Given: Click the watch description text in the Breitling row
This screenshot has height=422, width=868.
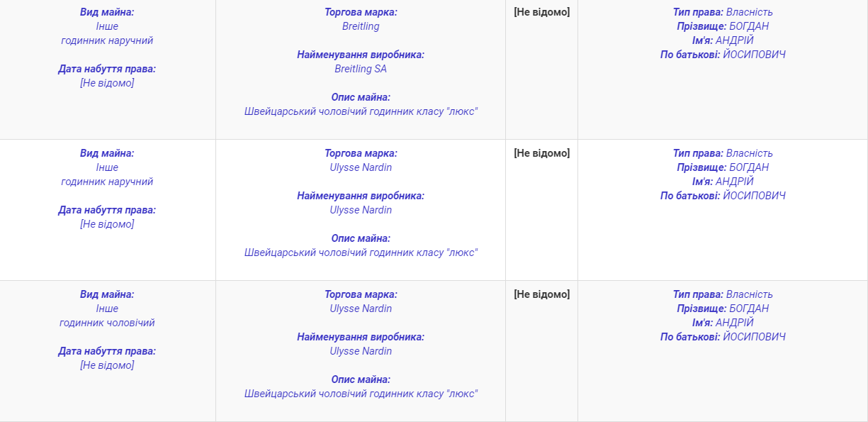Looking at the screenshot, I should (361, 111).
